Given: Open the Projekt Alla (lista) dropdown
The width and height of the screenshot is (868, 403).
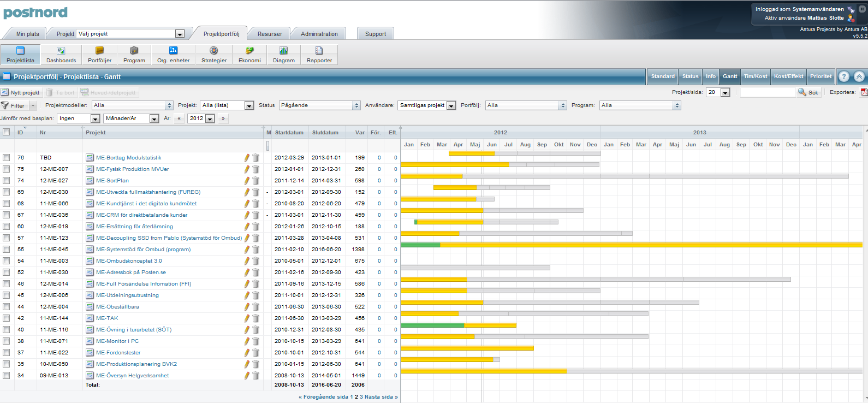Looking at the screenshot, I should (x=227, y=105).
